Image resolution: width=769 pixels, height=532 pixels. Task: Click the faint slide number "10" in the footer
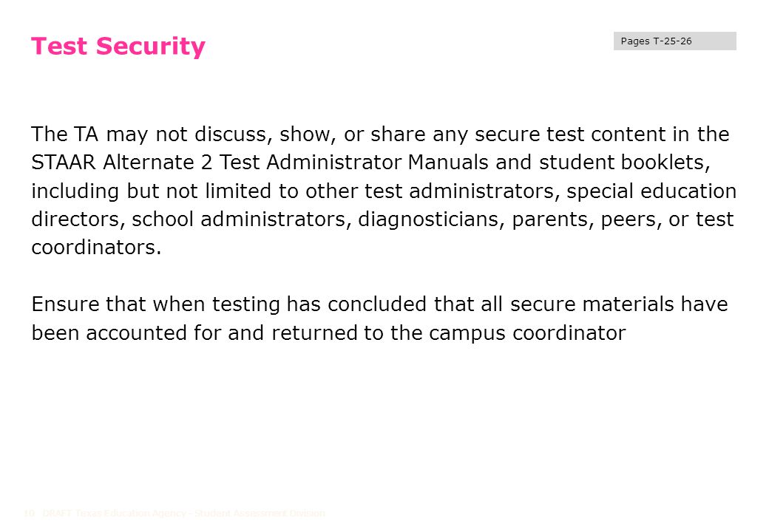coord(29,514)
